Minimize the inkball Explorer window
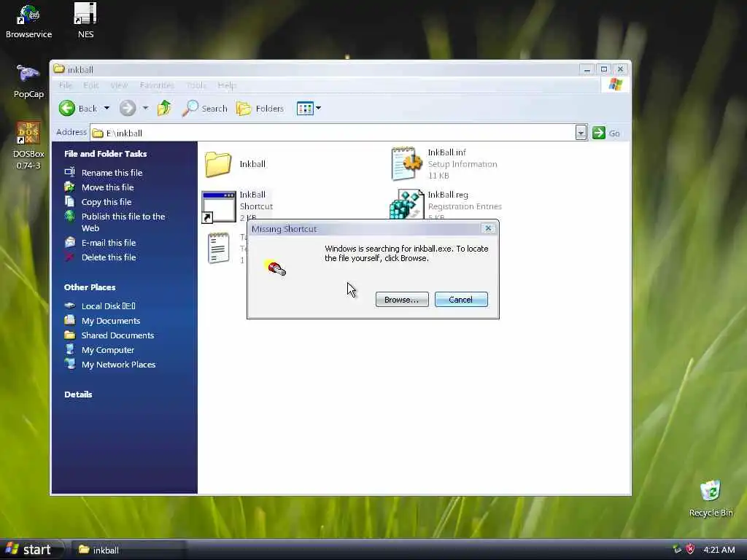This screenshot has width=747, height=560. (587, 69)
